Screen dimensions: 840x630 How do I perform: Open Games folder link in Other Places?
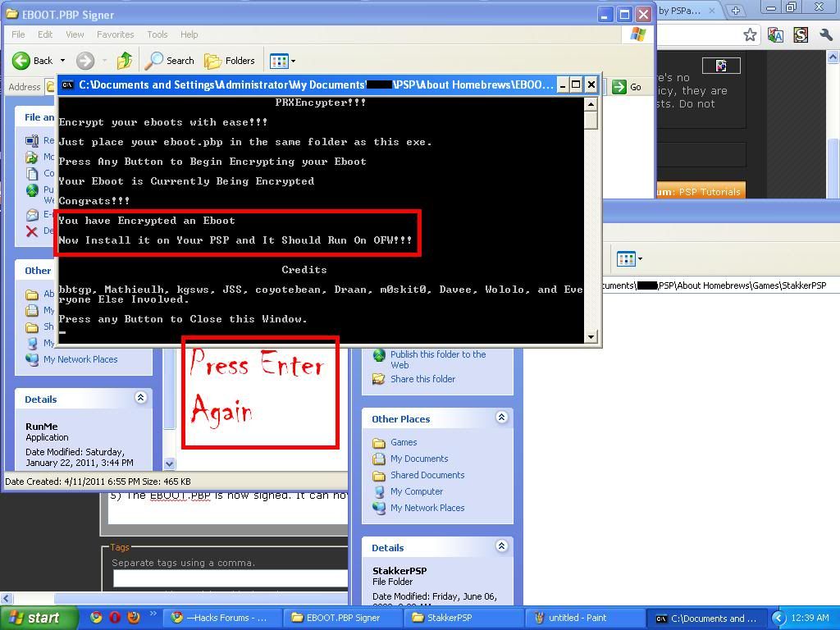(x=404, y=442)
